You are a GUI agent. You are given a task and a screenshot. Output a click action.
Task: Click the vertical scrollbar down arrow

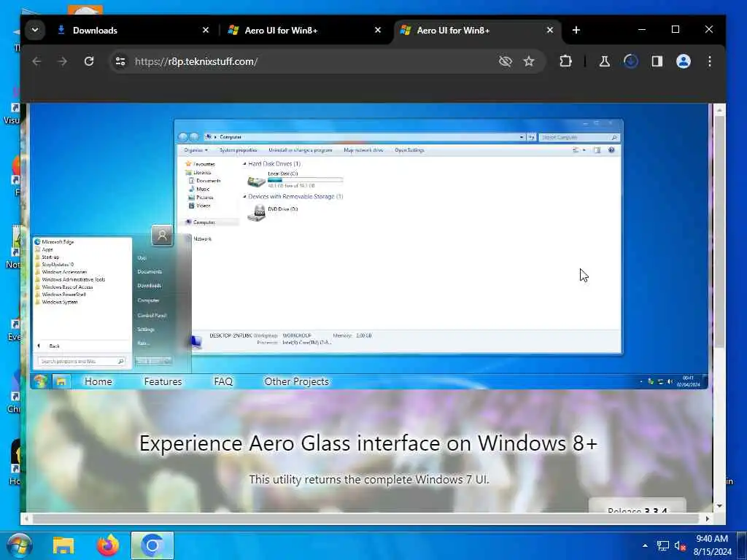click(x=719, y=506)
